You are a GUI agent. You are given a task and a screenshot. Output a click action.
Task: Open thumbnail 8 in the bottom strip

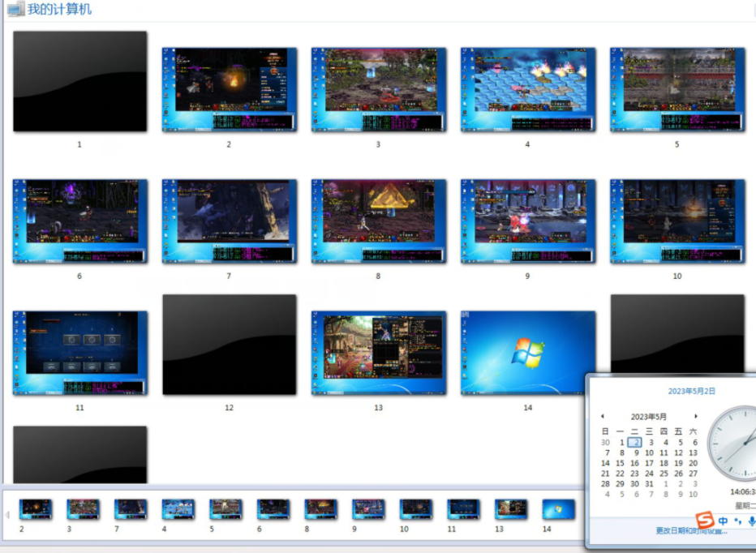[320, 509]
